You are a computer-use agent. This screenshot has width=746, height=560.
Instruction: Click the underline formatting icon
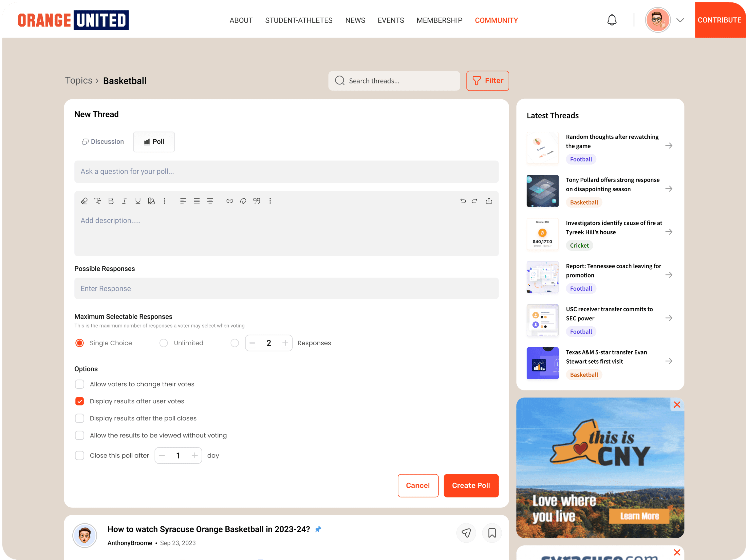[138, 201]
